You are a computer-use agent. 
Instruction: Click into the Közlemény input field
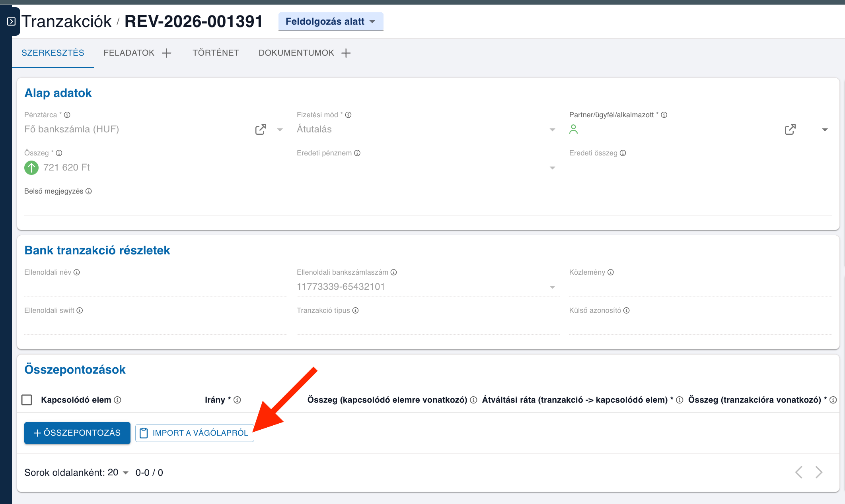click(701, 287)
